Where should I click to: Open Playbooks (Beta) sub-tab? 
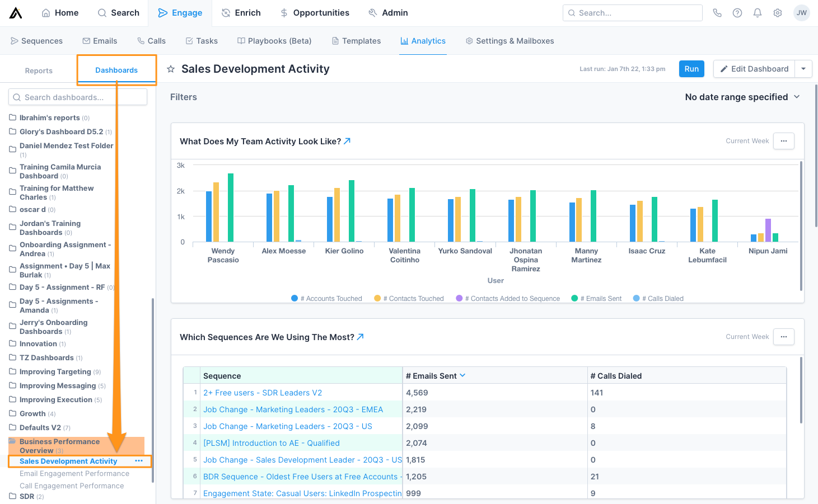(x=274, y=41)
